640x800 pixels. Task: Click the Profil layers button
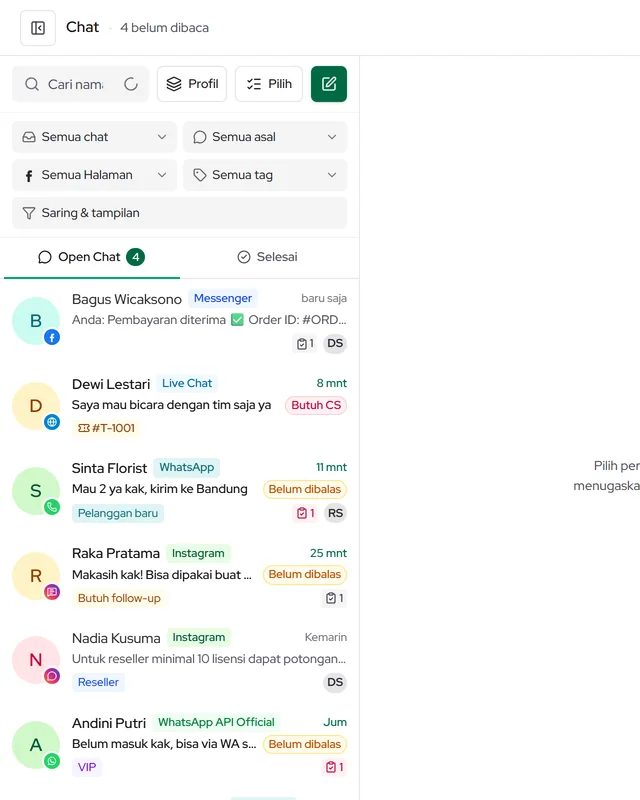coord(192,84)
